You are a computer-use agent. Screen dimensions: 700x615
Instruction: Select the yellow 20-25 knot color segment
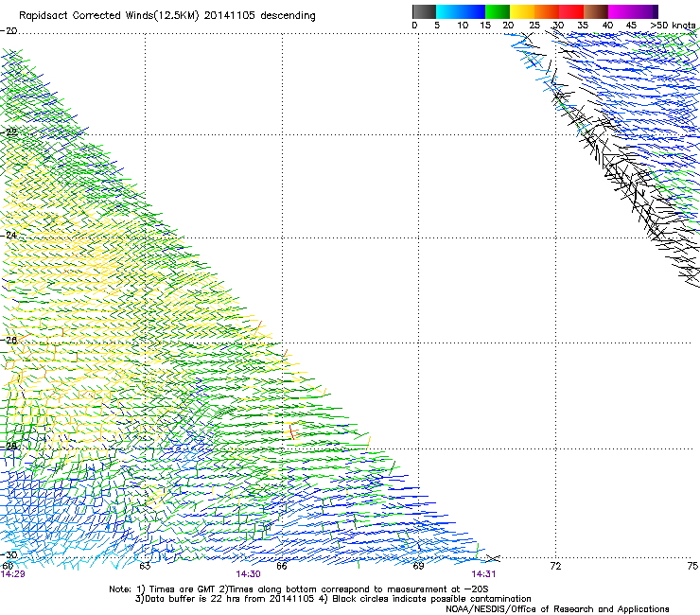(522, 11)
